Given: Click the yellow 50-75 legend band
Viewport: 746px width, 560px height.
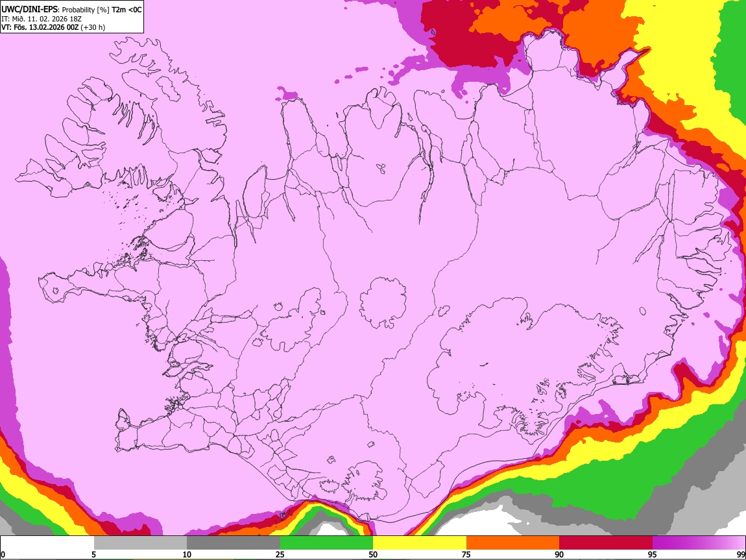Looking at the screenshot, I should [420, 542].
